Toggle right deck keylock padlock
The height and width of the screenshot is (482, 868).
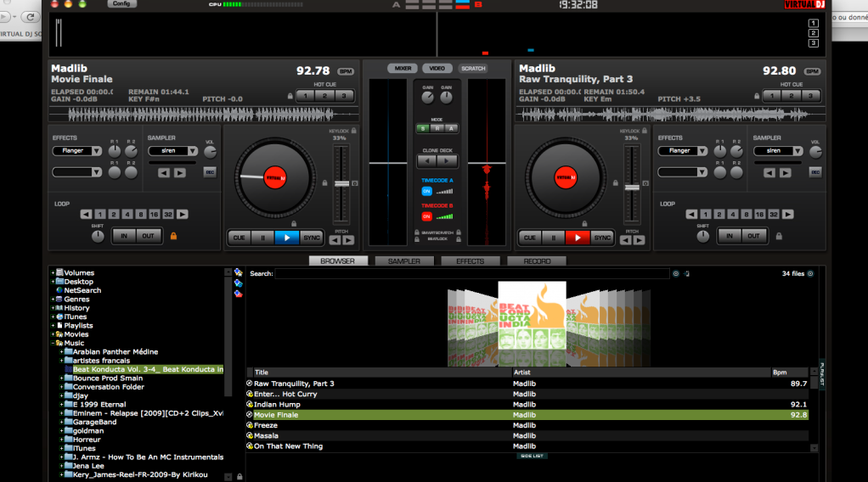[645, 131]
